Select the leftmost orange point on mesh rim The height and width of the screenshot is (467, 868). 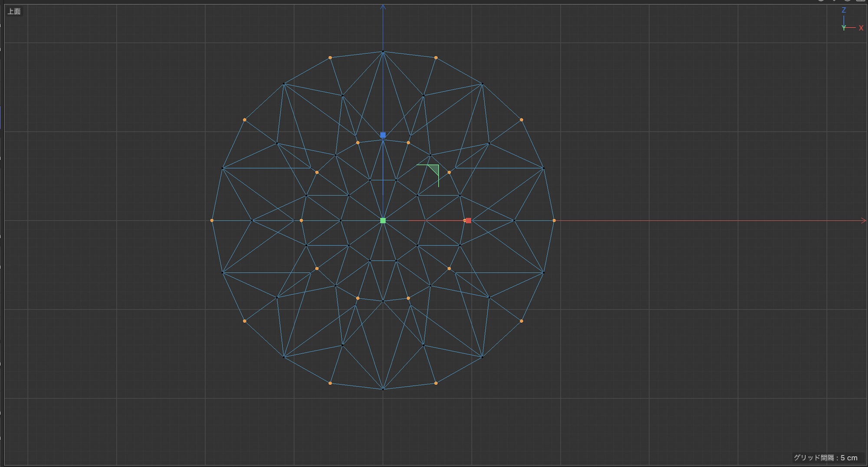pyautogui.click(x=212, y=220)
